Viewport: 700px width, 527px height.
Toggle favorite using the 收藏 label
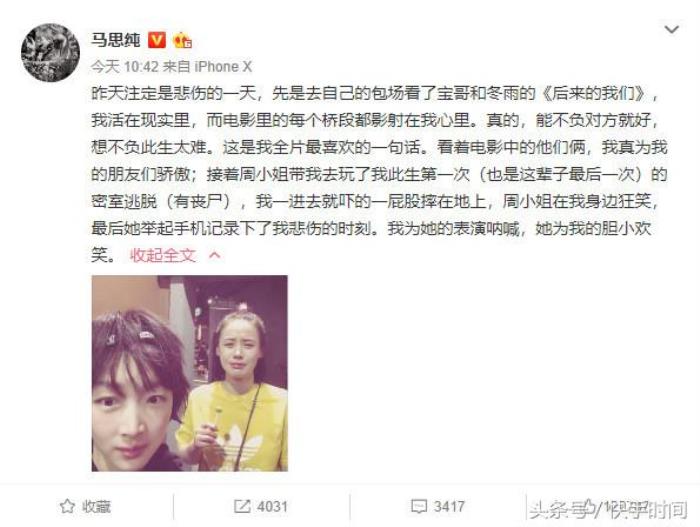96,506
